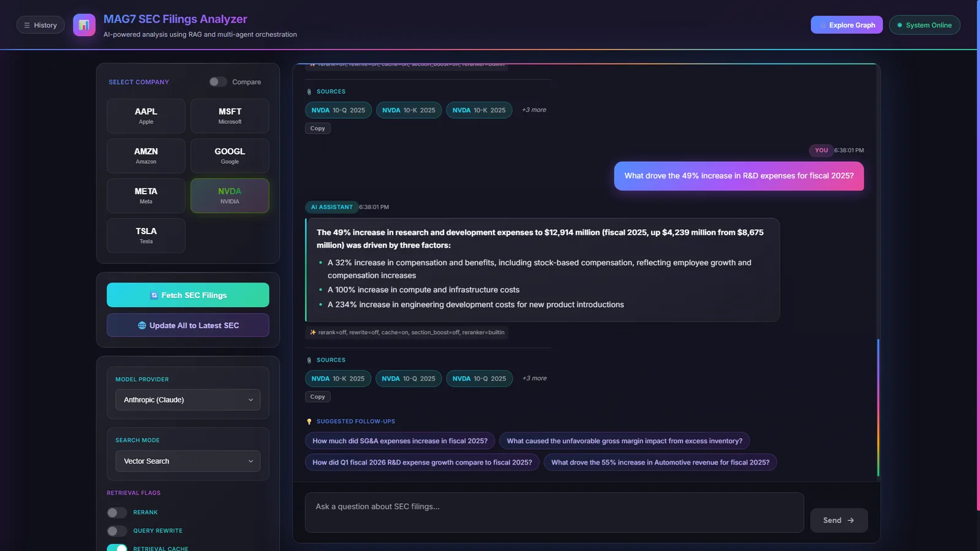Screen dimensions: 980x551
Task: Open the Model Provider dropdown
Action: point(188,400)
